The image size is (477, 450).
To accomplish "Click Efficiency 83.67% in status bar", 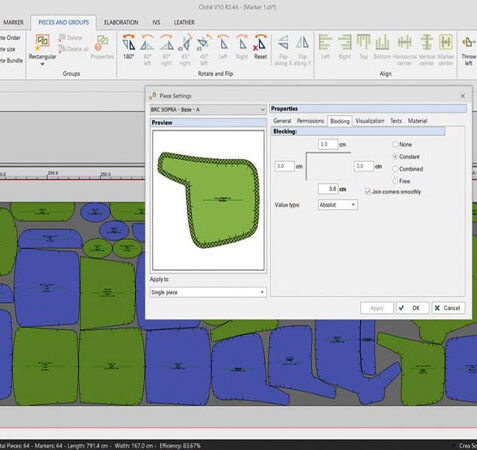I will coord(180,446).
